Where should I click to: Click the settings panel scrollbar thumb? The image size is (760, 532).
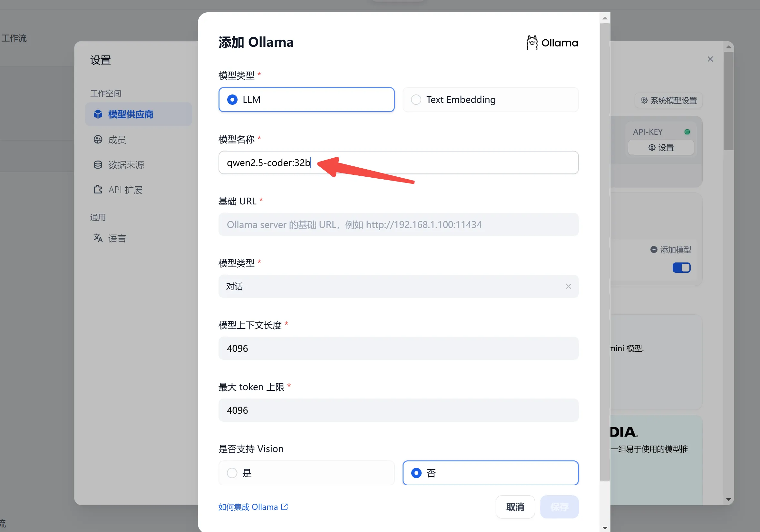tap(728, 101)
